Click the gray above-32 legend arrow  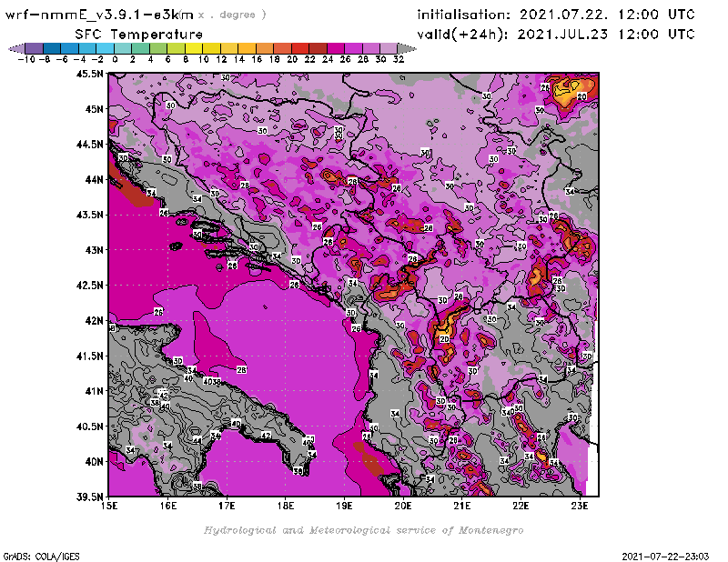(407, 49)
